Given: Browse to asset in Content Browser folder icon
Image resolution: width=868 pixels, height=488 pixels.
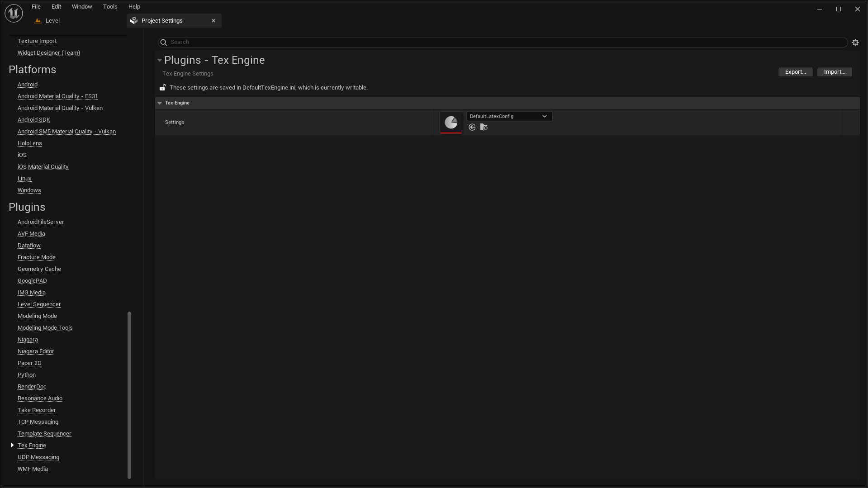Looking at the screenshot, I should point(484,127).
